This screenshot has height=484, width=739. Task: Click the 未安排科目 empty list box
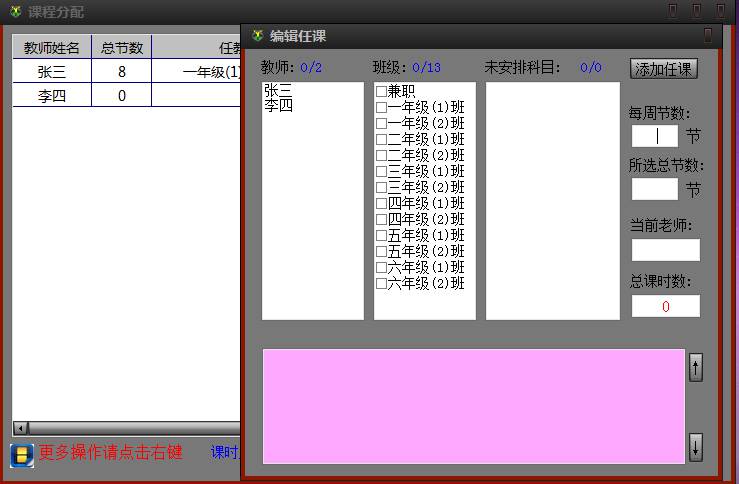tap(553, 201)
